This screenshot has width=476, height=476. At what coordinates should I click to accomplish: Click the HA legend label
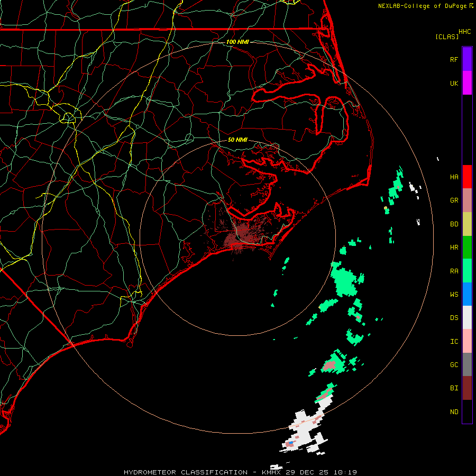[454, 177]
